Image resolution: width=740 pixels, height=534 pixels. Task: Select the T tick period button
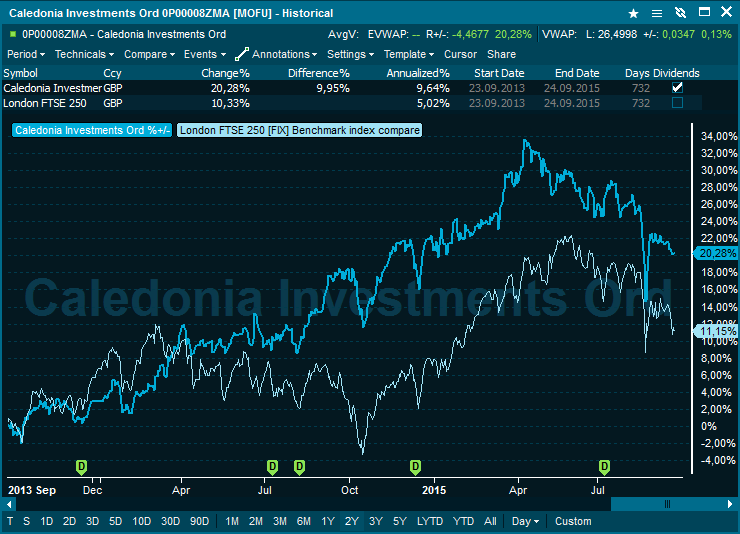point(10,521)
